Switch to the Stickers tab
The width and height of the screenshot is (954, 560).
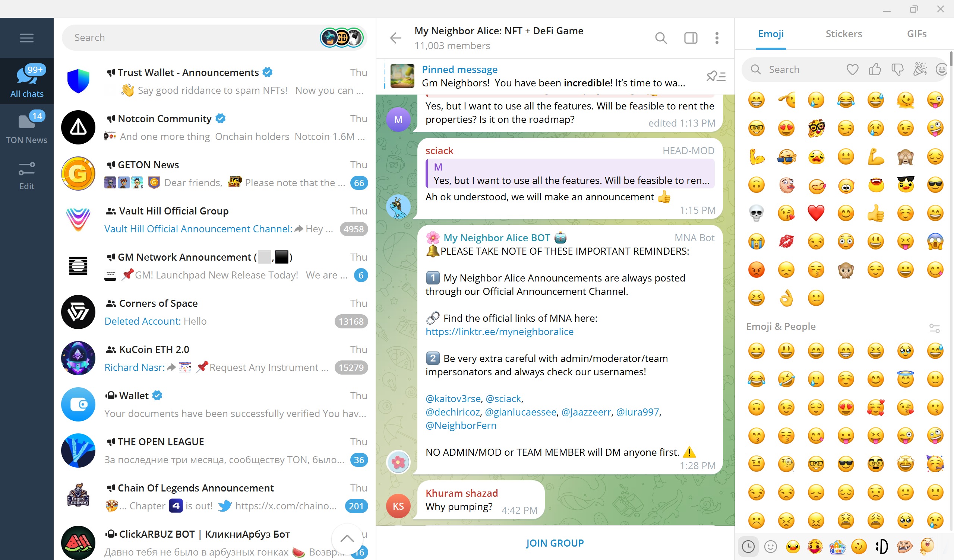(x=843, y=34)
